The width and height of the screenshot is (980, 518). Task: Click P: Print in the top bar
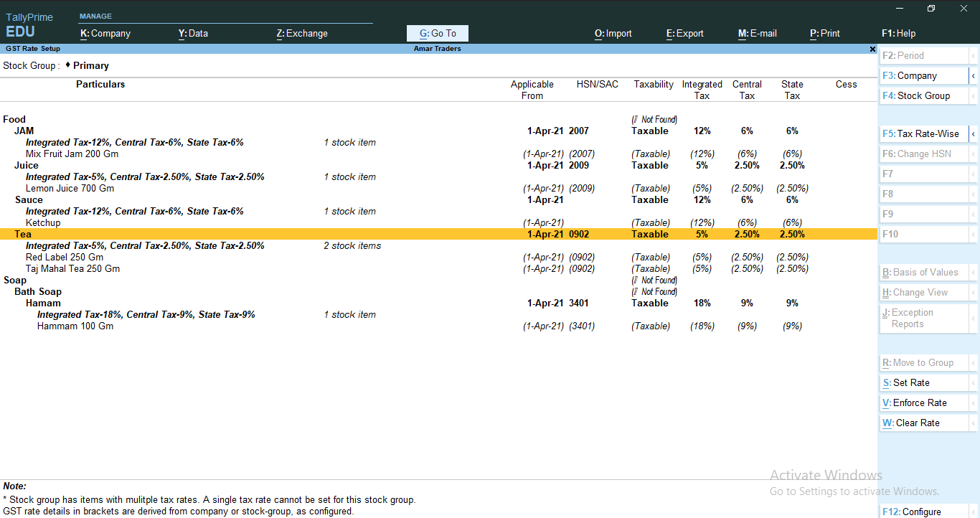pos(824,33)
